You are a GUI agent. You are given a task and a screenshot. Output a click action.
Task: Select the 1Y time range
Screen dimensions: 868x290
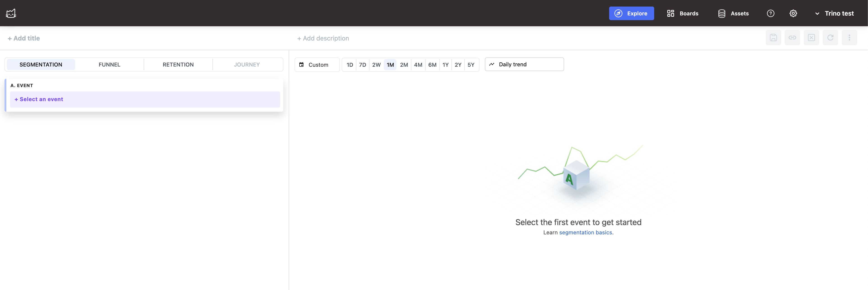coord(445,65)
